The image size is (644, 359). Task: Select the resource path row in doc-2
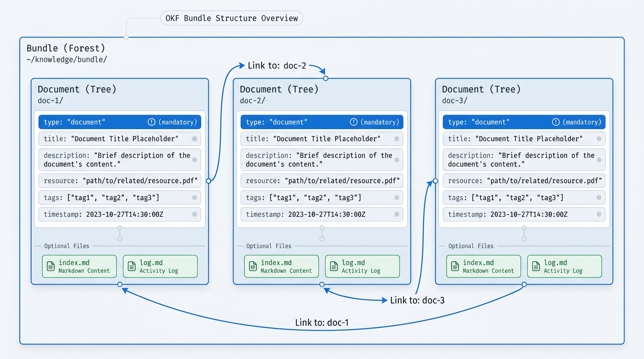[x=322, y=181]
